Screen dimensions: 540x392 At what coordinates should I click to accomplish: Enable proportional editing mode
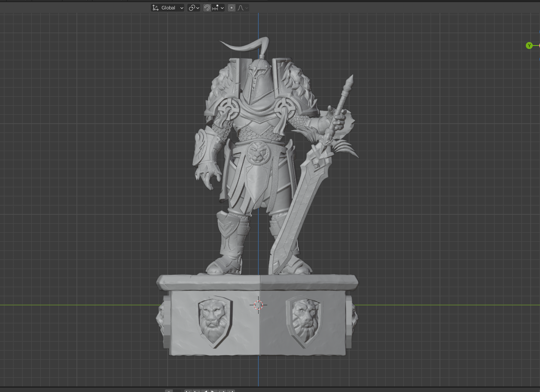pyautogui.click(x=232, y=8)
